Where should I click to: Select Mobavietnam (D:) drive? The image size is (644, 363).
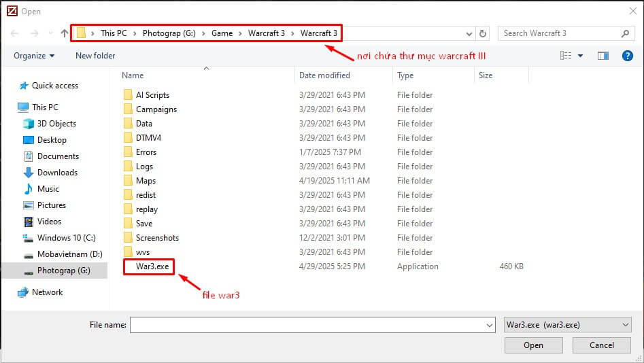pos(70,254)
